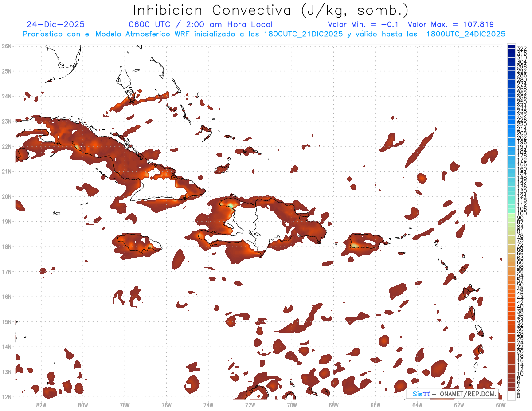Click the '76W' longitude label

click(166, 404)
